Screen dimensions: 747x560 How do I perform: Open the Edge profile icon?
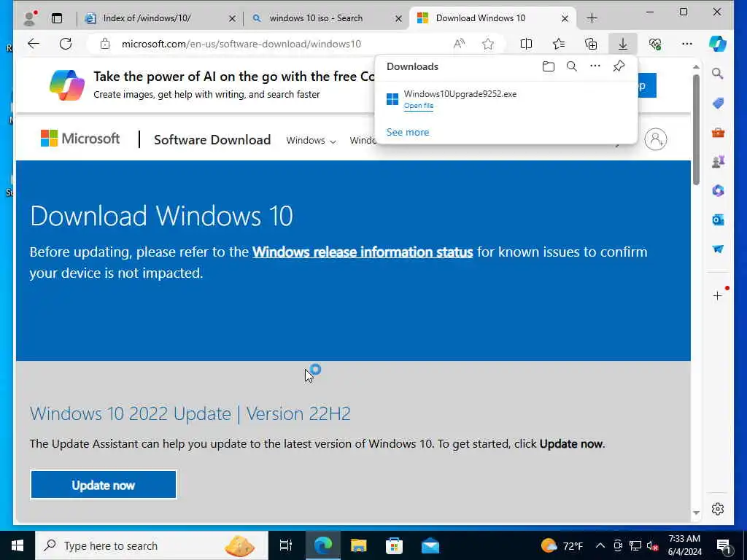point(30,18)
